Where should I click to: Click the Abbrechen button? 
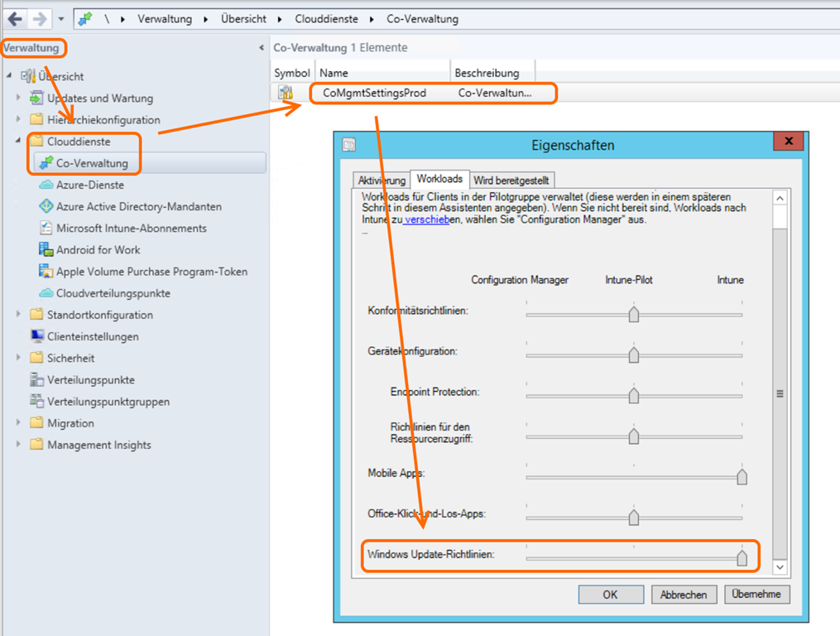(x=684, y=595)
